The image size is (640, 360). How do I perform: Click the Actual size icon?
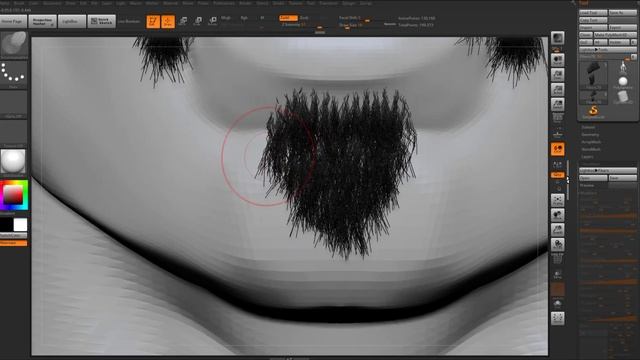558,89
